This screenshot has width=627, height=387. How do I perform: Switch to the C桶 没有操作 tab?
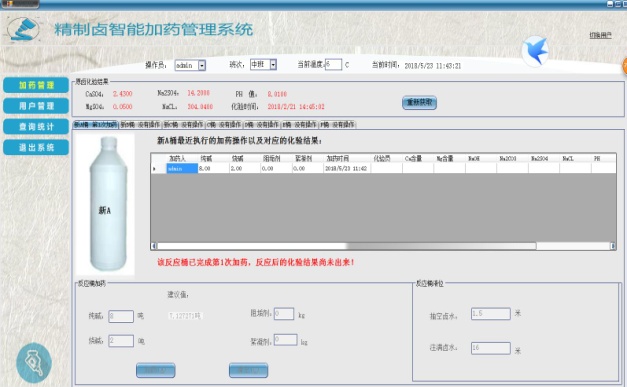(x=224, y=125)
